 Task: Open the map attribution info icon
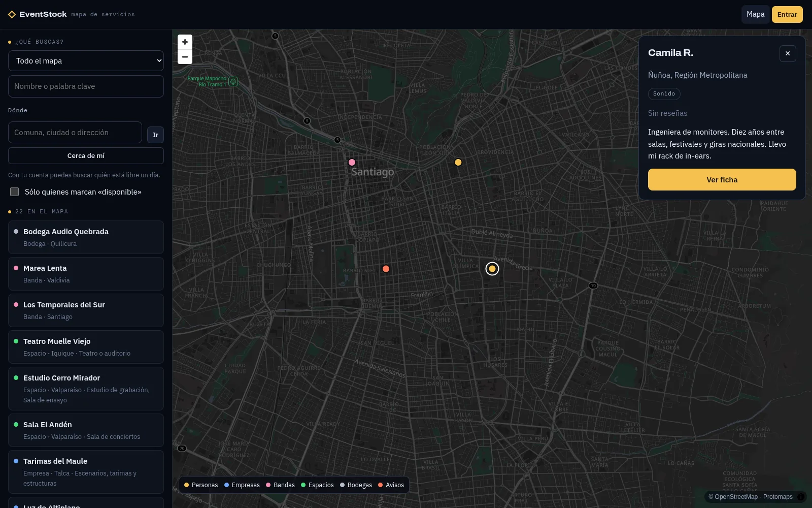[801, 497]
